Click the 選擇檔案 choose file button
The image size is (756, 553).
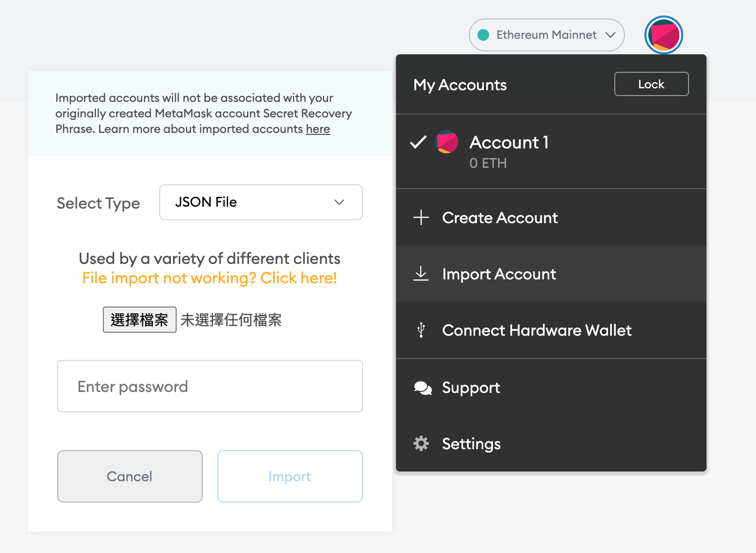[140, 320]
